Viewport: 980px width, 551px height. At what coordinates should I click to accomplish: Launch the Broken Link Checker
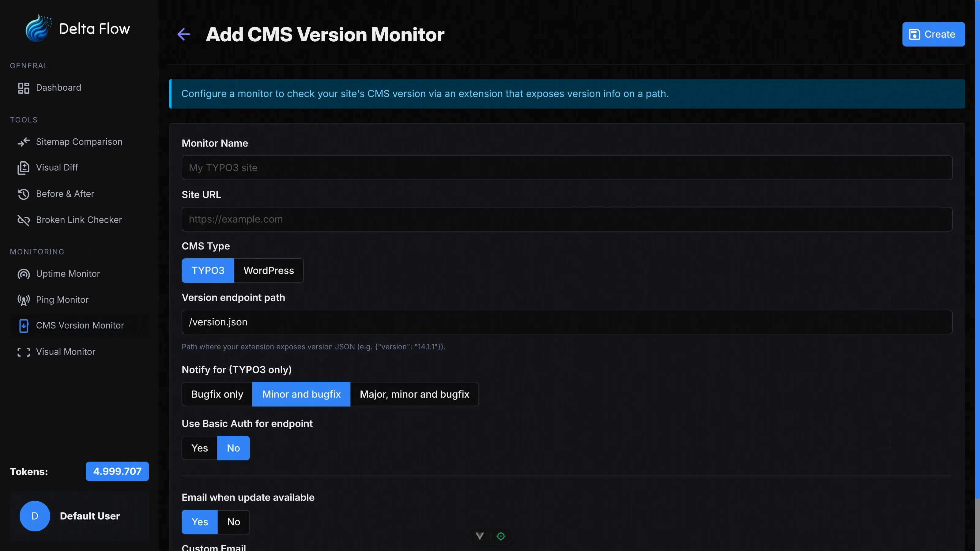[79, 219]
